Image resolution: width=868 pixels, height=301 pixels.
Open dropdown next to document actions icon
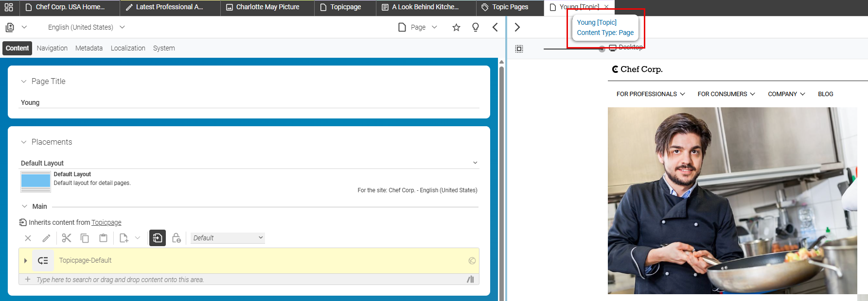coord(24,27)
